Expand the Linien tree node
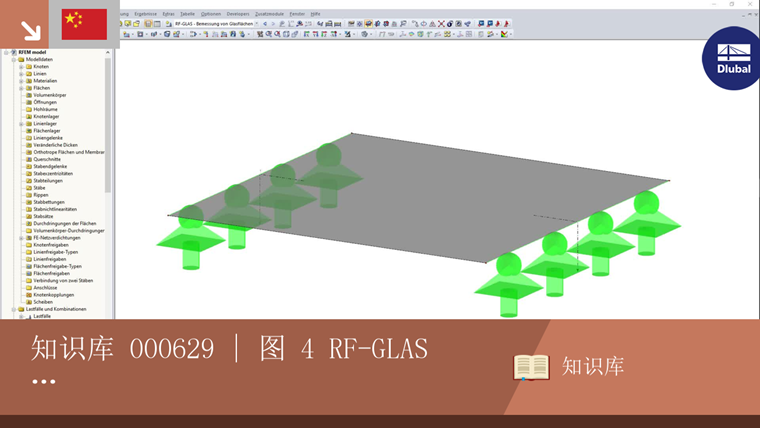Viewport: 760px width, 428px height. click(21, 74)
